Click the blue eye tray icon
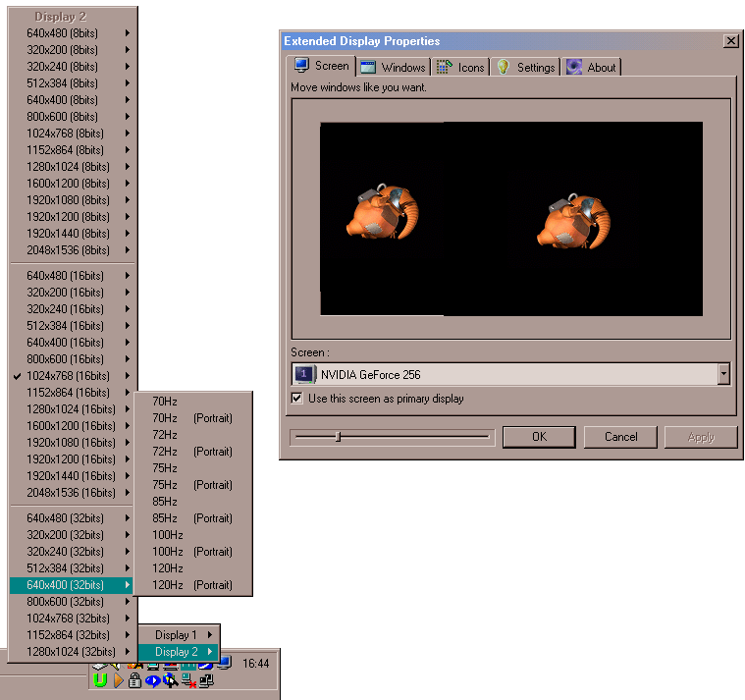Viewport: 745px width, 700px height. click(x=152, y=681)
